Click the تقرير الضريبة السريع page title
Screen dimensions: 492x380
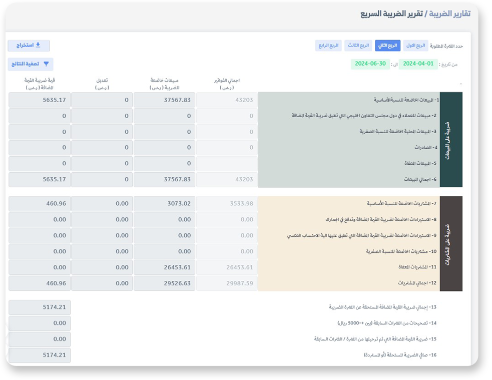pyautogui.click(x=391, y=14)
